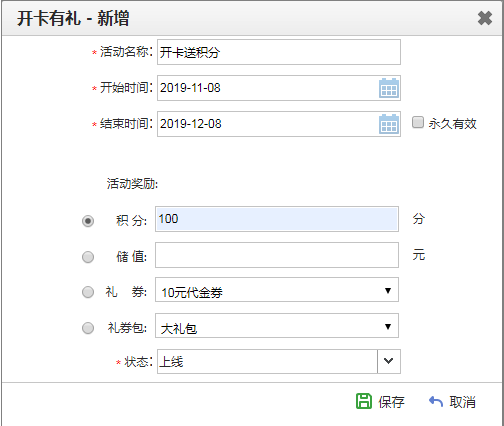Click the 结束时间 date field
504x426 pixels.
click(268, 124)
